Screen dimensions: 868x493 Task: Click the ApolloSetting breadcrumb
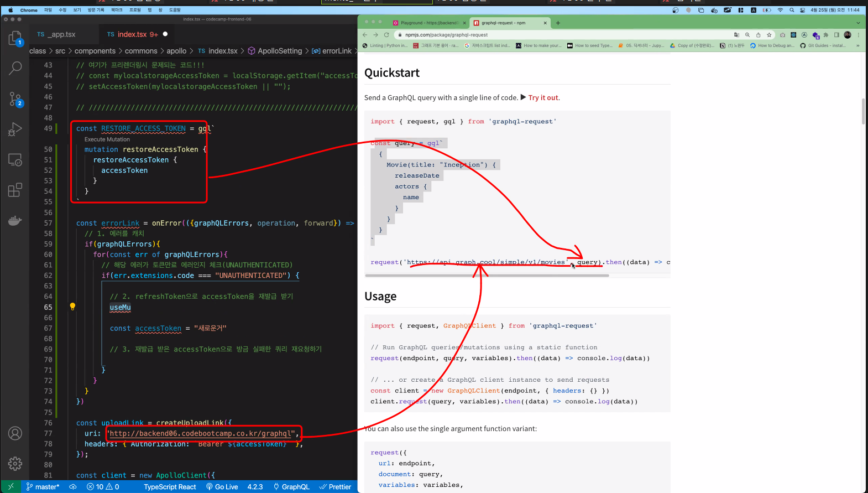point(275,51)
